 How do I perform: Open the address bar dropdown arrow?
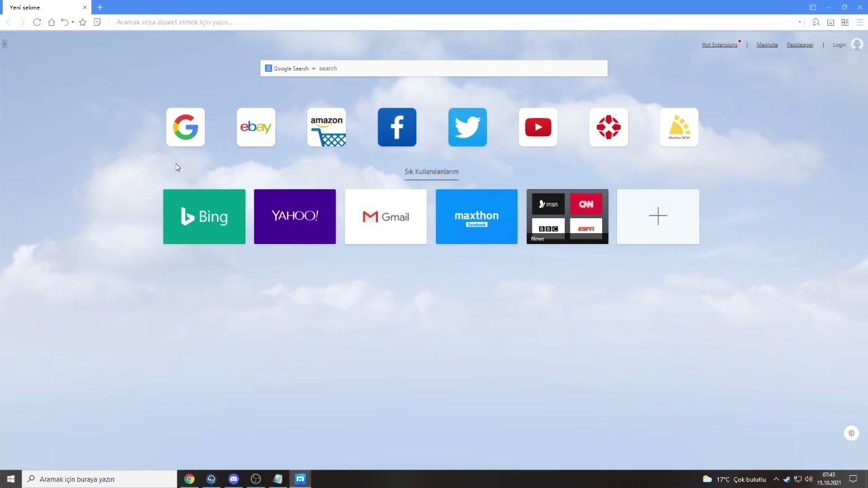pos(800,22)
